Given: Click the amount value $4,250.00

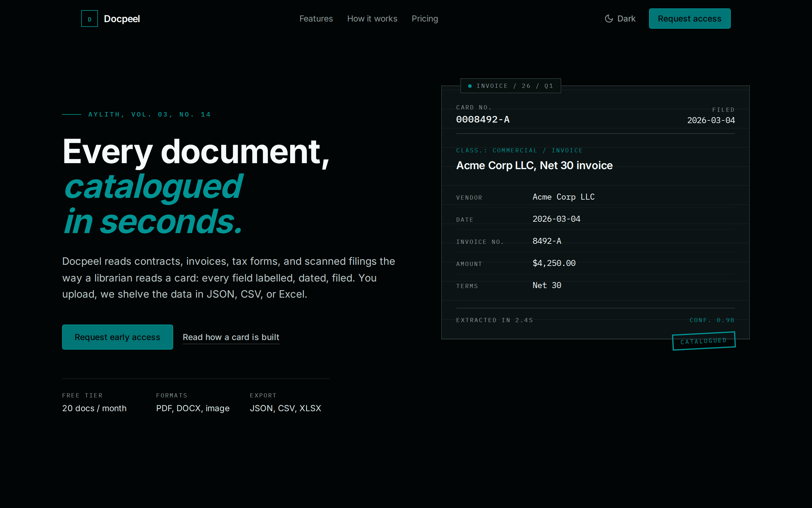Looking at the screenshot, I should pyautogui.click(x=554, y=263).
